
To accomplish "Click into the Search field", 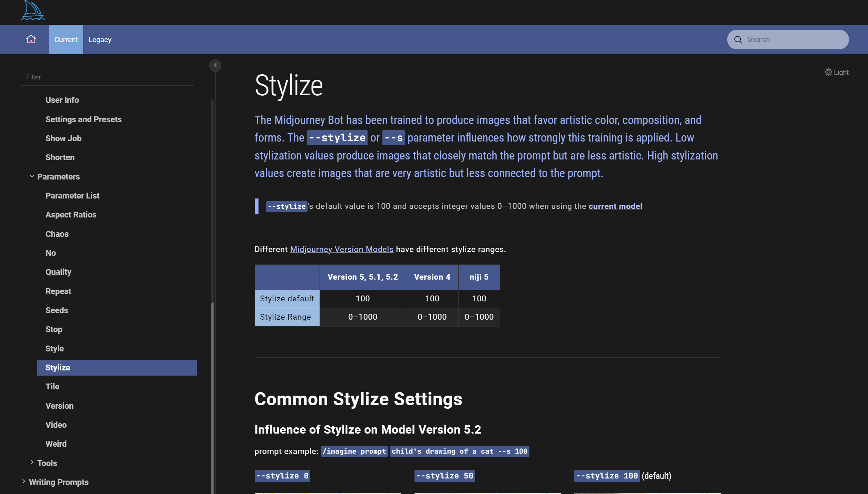I will 794,40.
